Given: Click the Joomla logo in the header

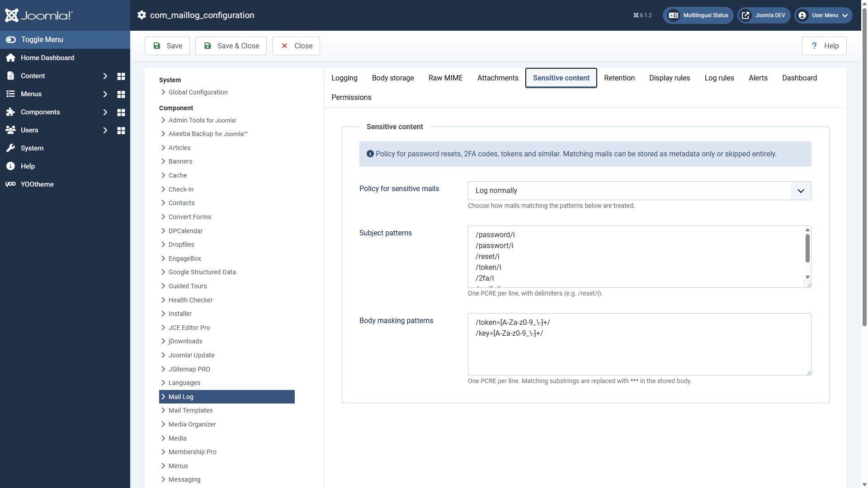Looking at the screenshot, I should point(38,15).
